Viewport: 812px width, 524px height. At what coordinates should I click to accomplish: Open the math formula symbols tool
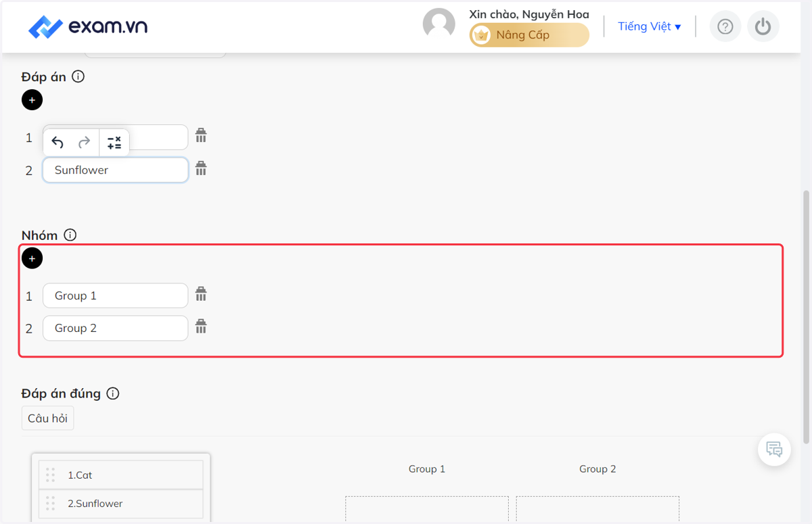(114, 143)
